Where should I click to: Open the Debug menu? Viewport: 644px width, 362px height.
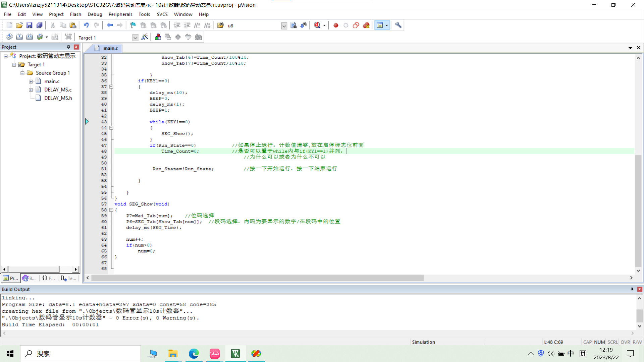pos(95,14)
